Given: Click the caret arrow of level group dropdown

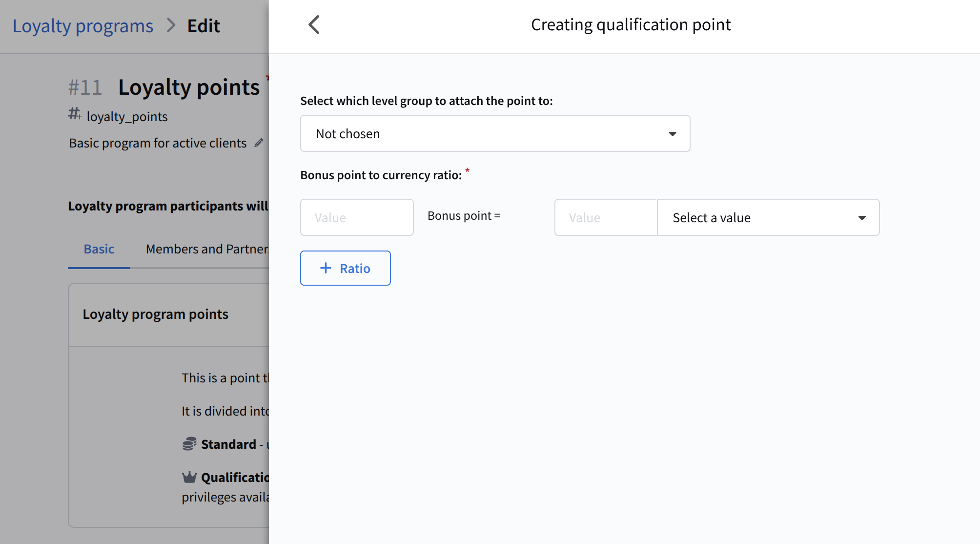Looking at the screenshot, I should point(673,134).
